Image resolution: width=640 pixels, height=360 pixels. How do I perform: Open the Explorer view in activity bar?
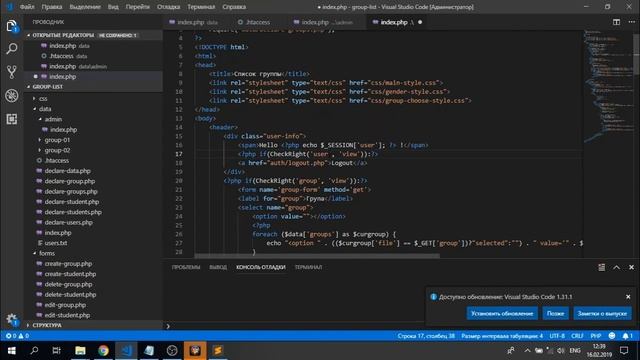[x=12, y=27]
